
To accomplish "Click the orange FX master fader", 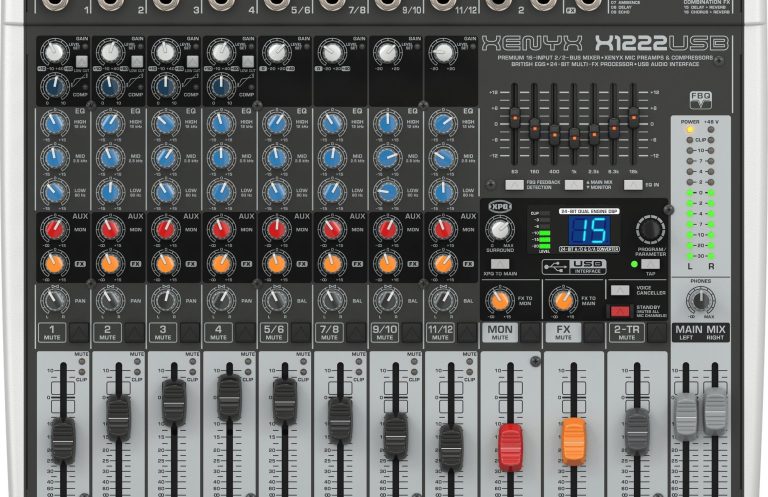I will pos(573,440).
